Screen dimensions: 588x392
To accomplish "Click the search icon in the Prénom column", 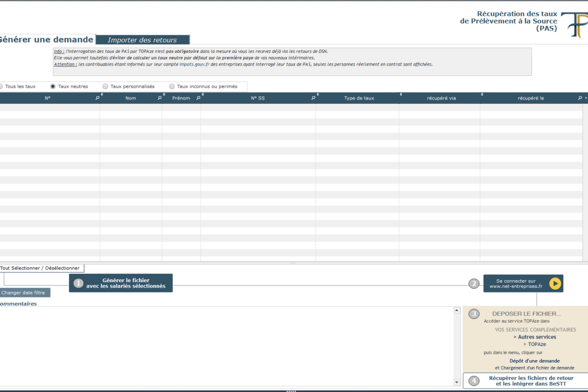I will tap(198, 98).
